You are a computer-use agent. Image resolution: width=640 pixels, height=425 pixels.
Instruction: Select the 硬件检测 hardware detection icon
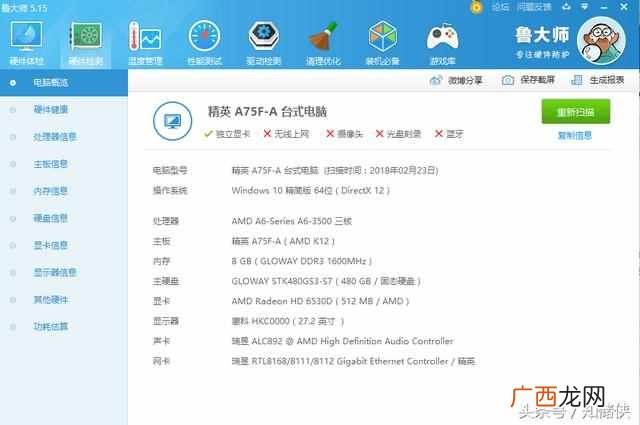85,43
